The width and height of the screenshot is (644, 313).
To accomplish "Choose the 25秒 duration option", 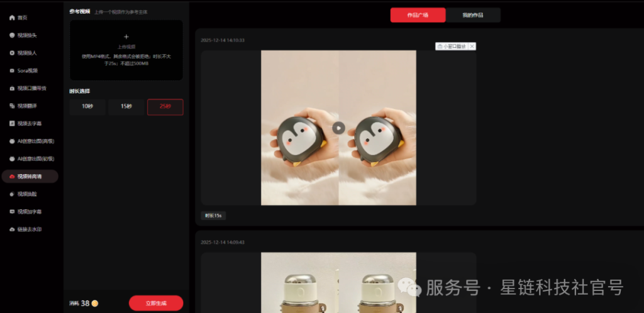I will point(165,107).
